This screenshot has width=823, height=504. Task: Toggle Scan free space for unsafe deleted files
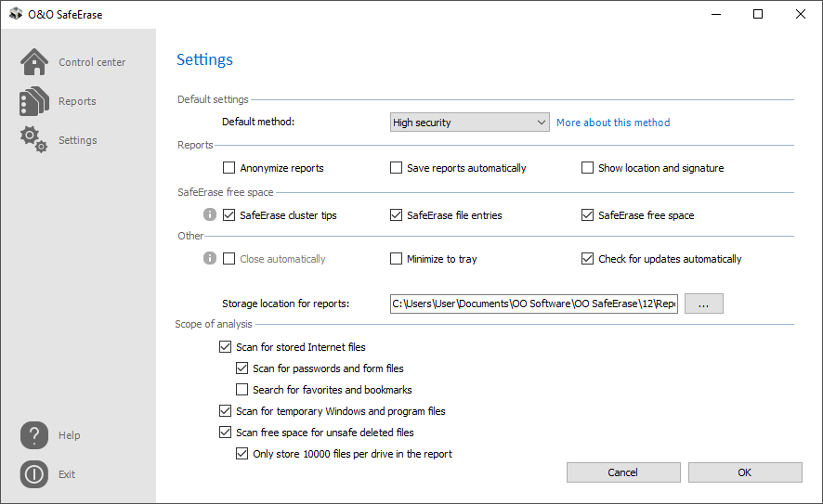225,433
